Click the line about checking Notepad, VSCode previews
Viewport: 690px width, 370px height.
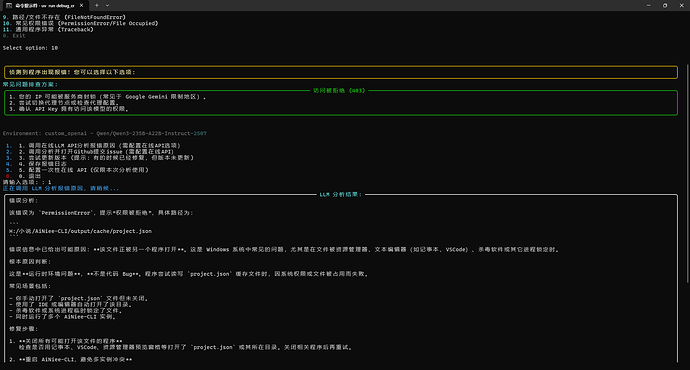point(186,347)
